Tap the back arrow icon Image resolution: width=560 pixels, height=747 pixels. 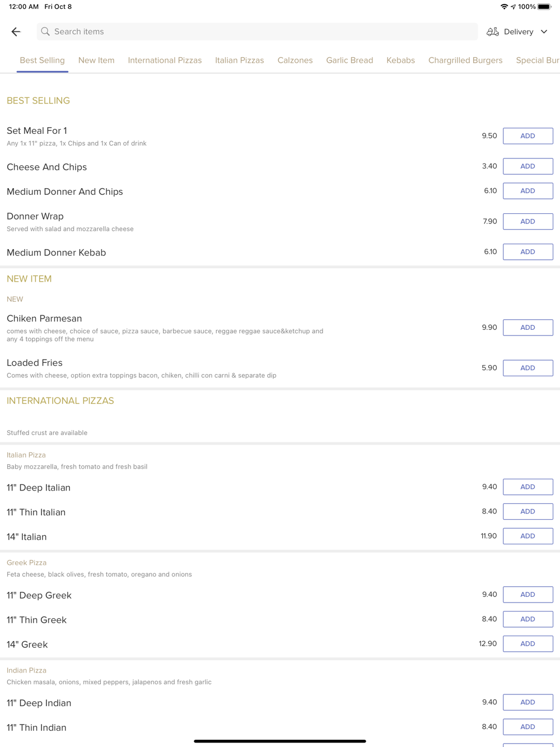(x=16, y=32)
